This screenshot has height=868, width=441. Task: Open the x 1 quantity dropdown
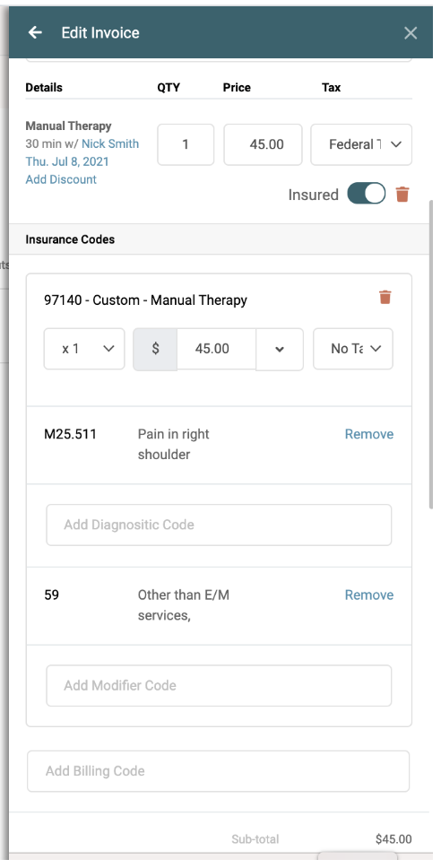[x=84, y=349]
